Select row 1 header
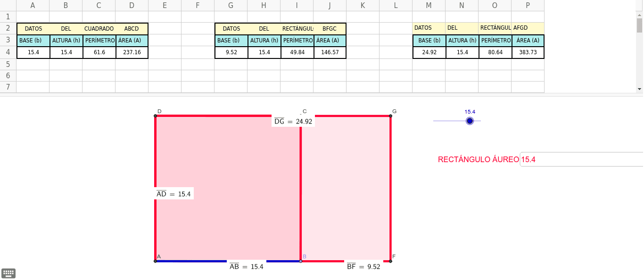 pyautogui.click(x=8, y=17)
